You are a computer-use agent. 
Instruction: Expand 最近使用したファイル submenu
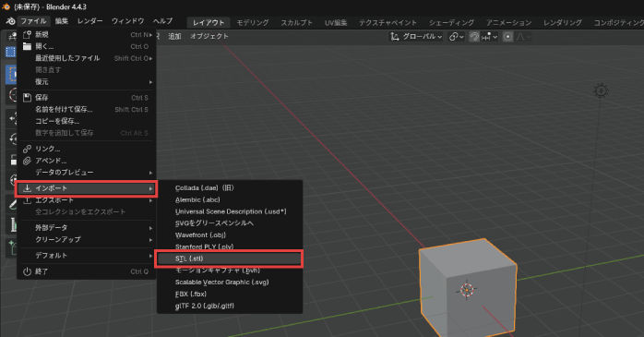tap(150, 58)
